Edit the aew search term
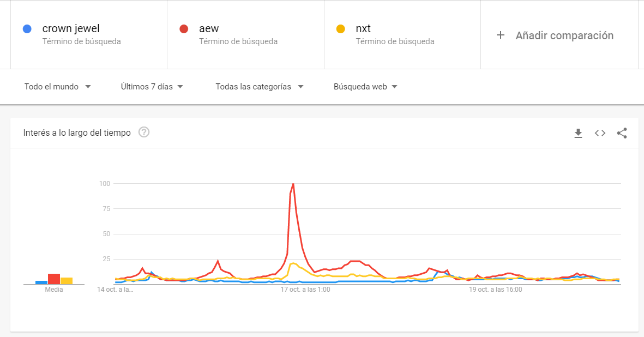Screen dimensions: 644x337 (x=209, y=28)
